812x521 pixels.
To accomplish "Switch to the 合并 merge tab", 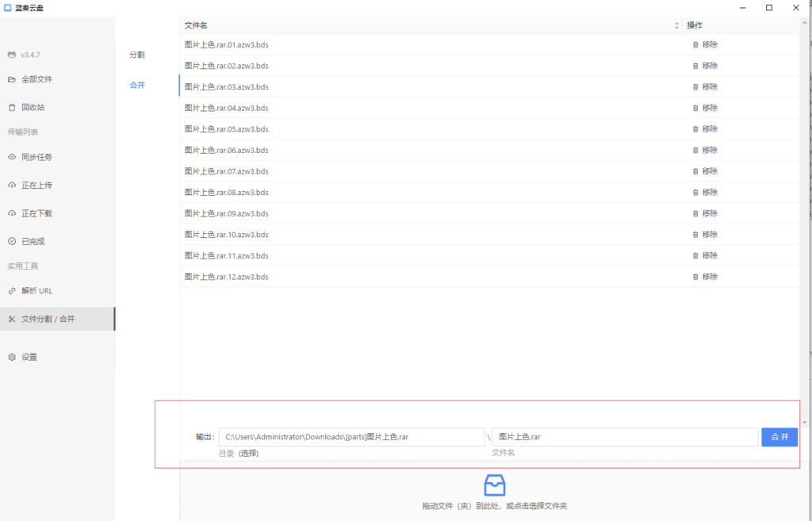I will tap(137, 84).
